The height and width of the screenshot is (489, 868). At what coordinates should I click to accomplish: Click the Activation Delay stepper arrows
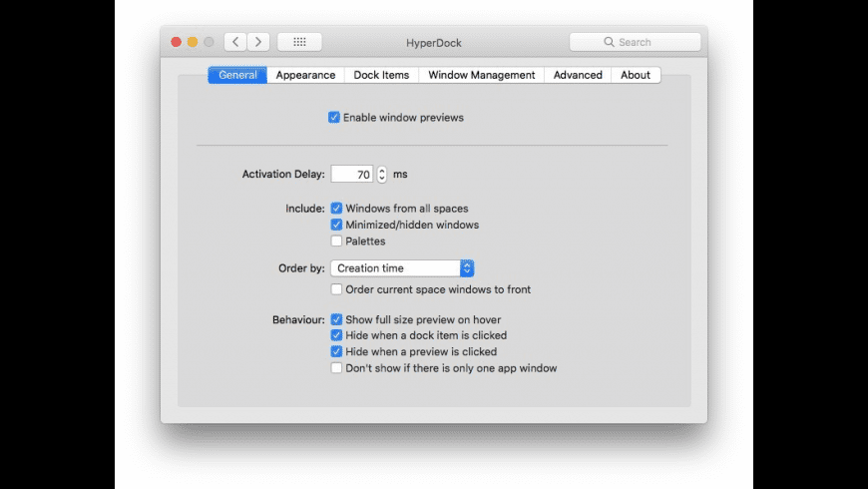(x=382, y=175)
